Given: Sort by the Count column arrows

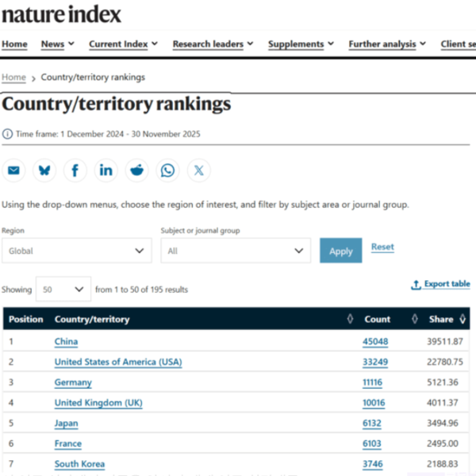Looking at the screenshot, I should [x=415, y=319].
